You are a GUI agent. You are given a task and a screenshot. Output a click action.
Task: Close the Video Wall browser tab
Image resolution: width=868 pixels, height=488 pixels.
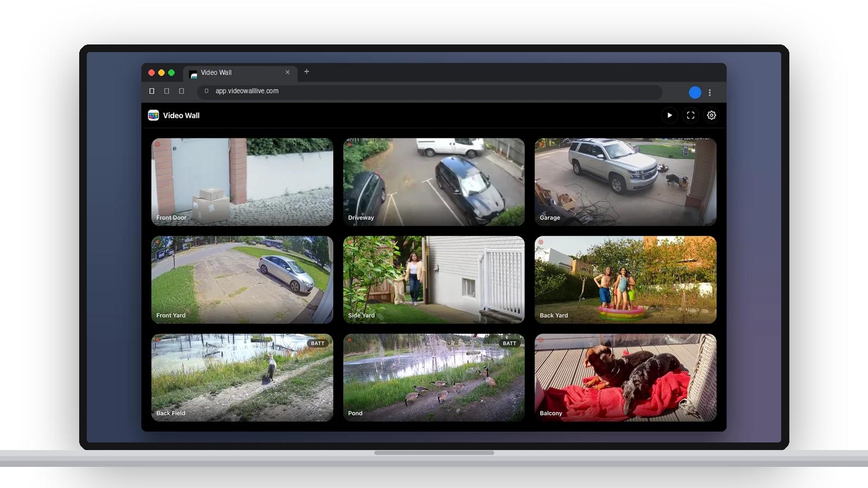coord(288,72)
